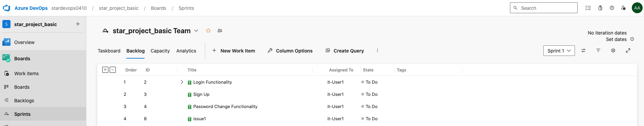This screenshot has height=126, width=644.
Task: Click the Set dates link
Action: coord(616,39)
